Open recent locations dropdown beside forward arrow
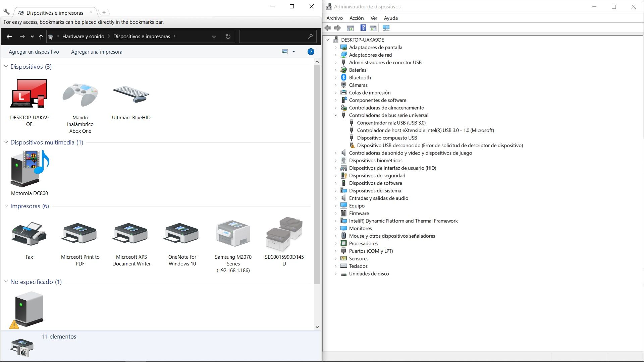The width and height of the screenshot is (644, 362). pos(32,37)
